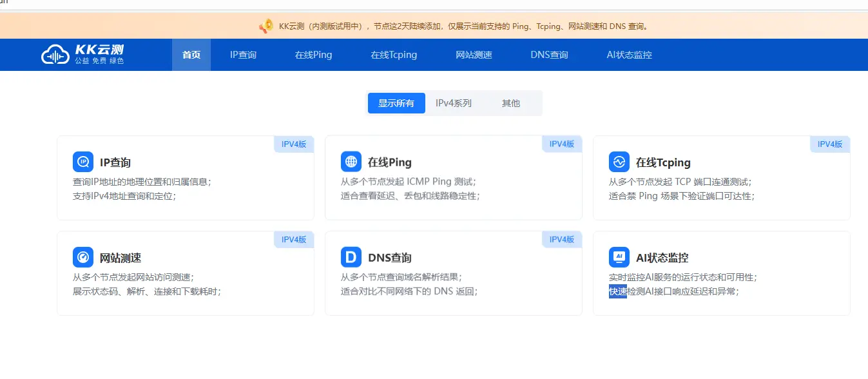Click text 从多个节点发起网站访问测速

point(133,277)
